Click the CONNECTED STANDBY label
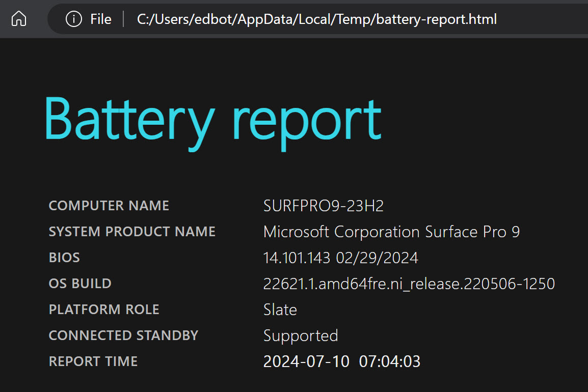The height and width of the screenshot is (392, 588). pyautogui.click(x=123, y=335)
